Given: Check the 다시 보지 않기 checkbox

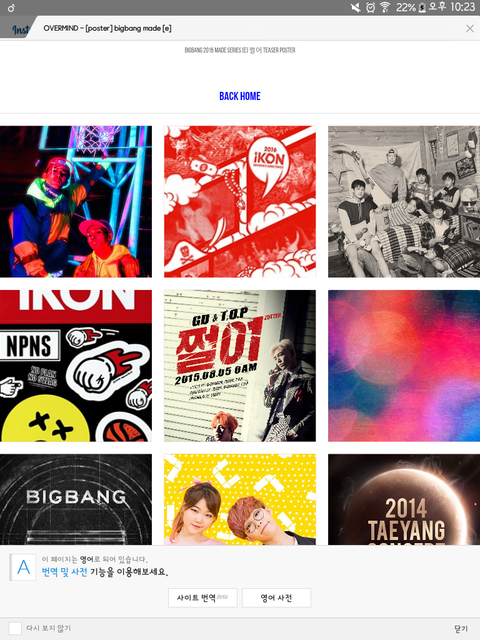Looking at the screenshot, I should click(x=15, y=628).
